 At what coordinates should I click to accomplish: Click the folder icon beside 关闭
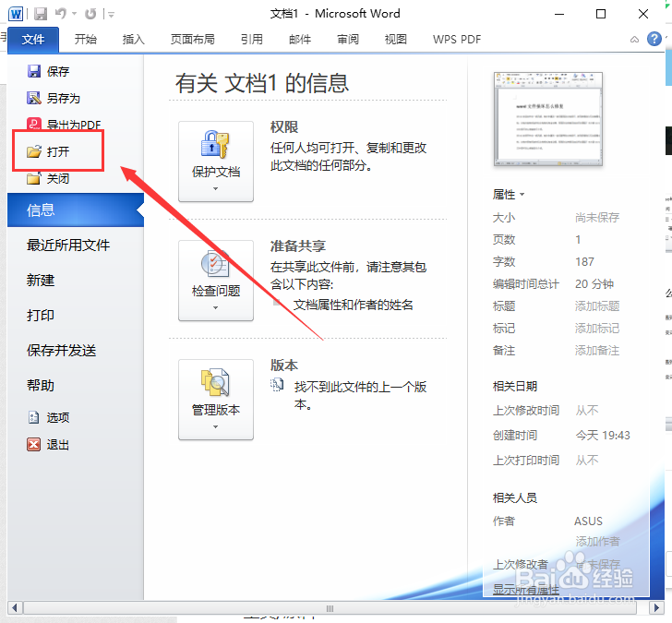(x=34, y=178)
